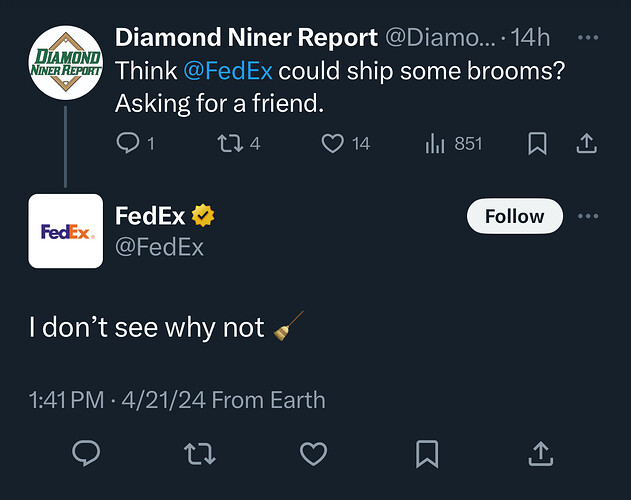Open replies on Diamond Niner Report tweet
Screen dimensions: 631x500
pyautogui.click(x=135, y=143)
